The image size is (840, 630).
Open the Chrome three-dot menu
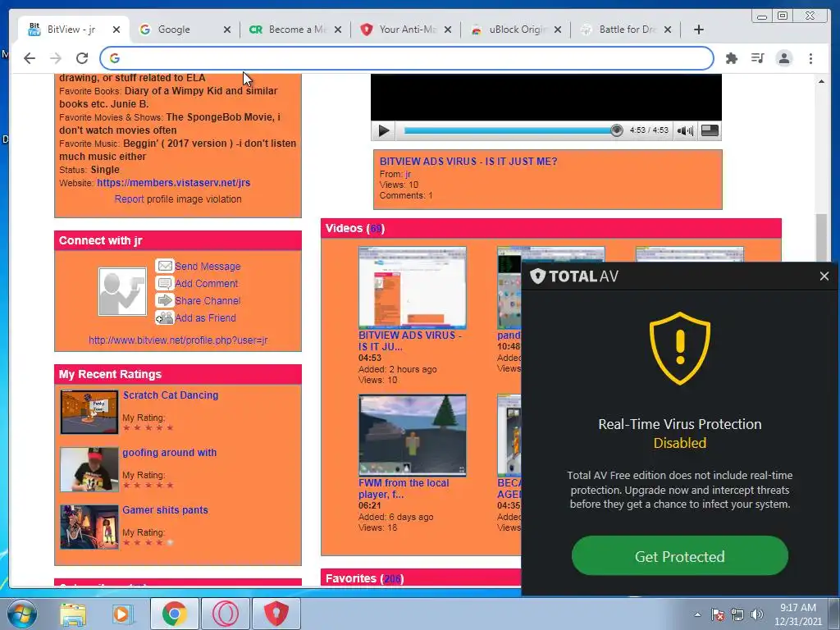[x=810, y=58]
